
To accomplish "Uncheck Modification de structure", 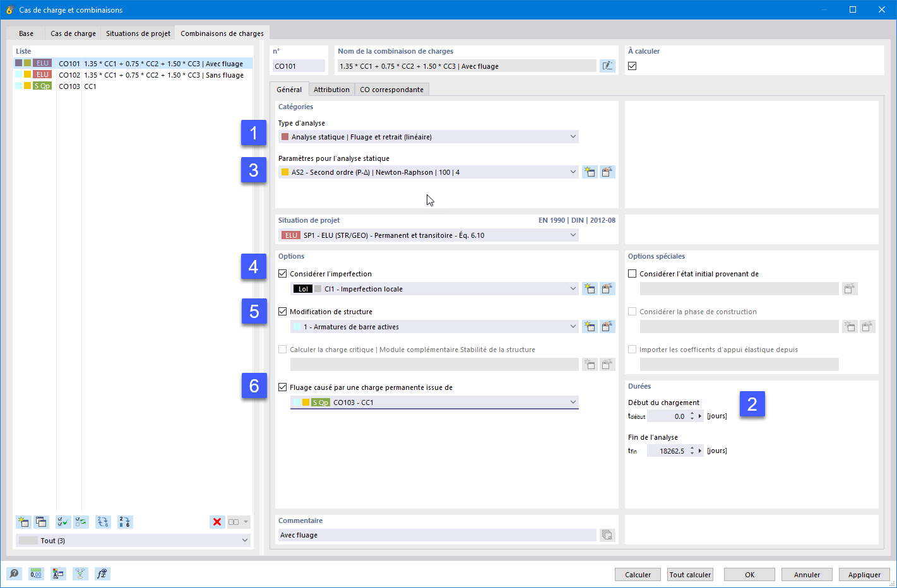I will [282, 312].
